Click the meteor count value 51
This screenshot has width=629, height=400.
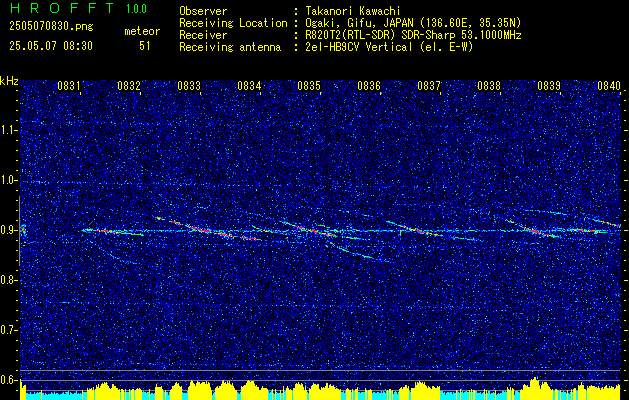145,46
